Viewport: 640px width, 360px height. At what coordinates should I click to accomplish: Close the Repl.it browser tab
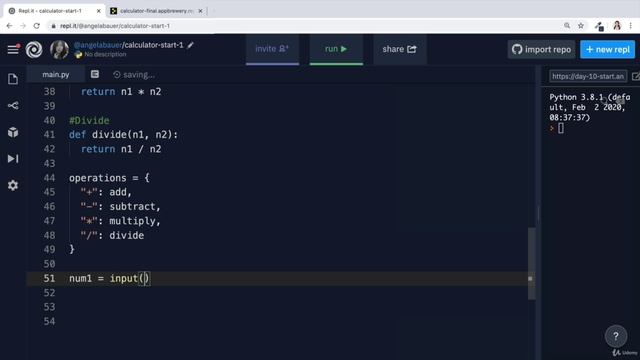tap(98, 11)
